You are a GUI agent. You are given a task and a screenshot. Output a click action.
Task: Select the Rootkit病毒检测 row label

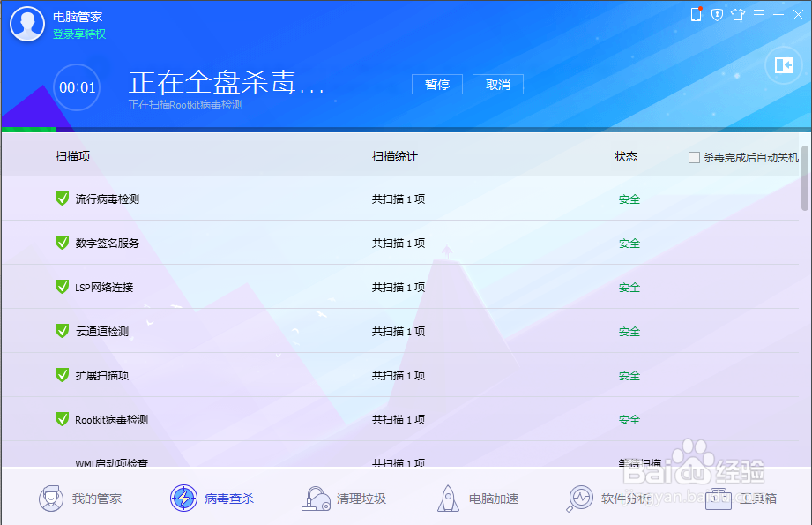(x=111, y=419)
